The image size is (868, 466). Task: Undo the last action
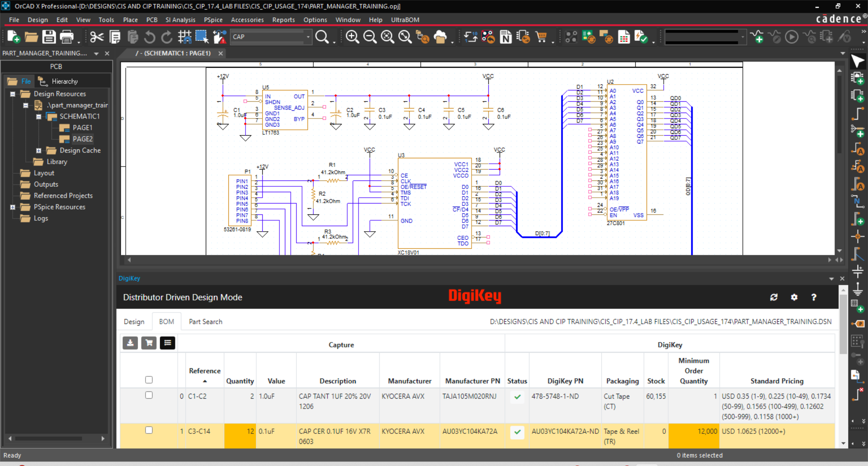point(150,37)
